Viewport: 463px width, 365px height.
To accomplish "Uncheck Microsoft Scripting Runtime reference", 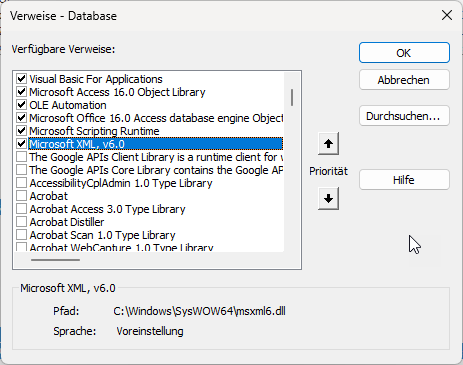I will (22, 131).
